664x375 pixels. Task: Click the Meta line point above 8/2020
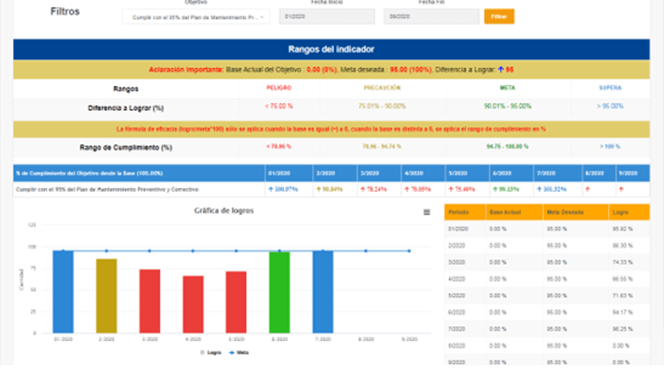[366, 251]
